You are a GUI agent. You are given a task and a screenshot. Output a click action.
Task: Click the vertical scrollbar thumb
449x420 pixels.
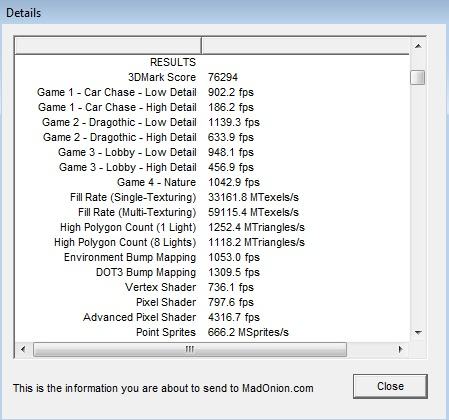coord(417,78)
